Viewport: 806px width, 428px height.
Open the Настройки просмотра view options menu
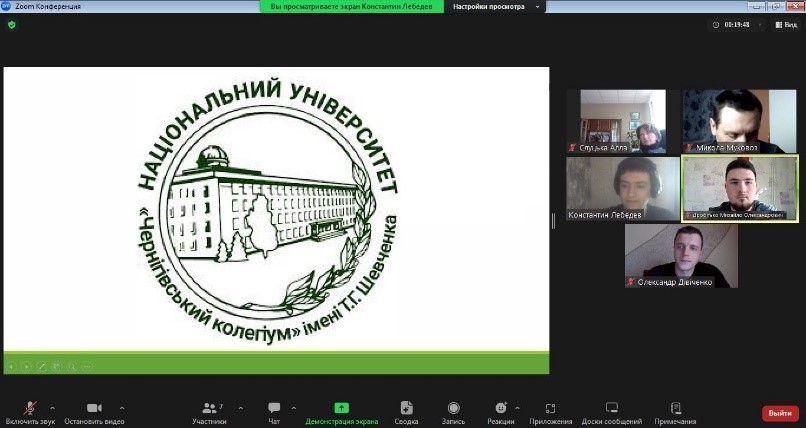495,6
